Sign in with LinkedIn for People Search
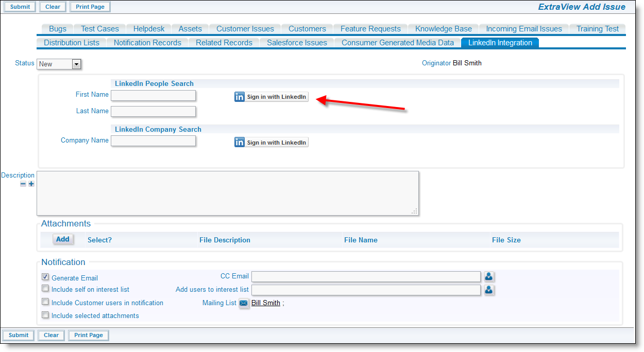Viewport: 644px width, 352px height. [x=272, y=97]
